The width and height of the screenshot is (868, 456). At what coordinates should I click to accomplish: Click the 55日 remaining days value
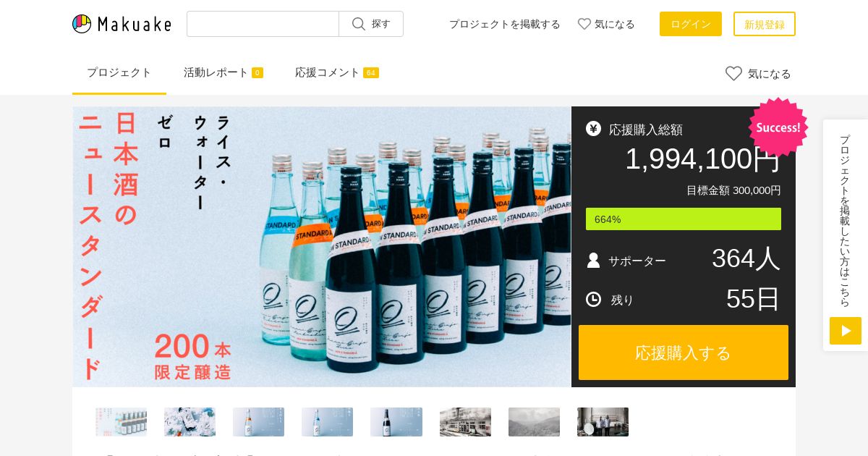tap(753, 298)
